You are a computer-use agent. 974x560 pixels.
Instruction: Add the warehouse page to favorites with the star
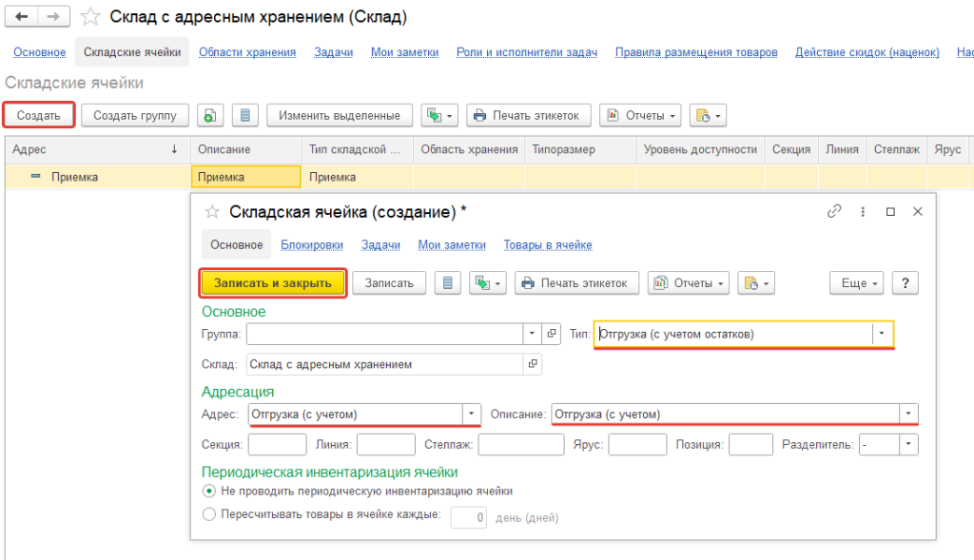[x=90, y=17]
